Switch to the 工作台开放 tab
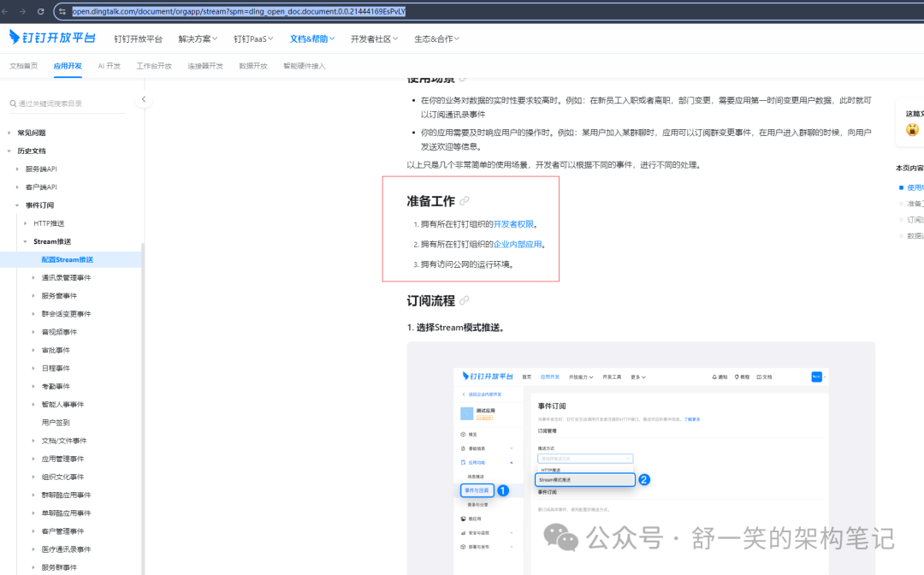This screenshot has height=575, width=924. coord(154,66)
